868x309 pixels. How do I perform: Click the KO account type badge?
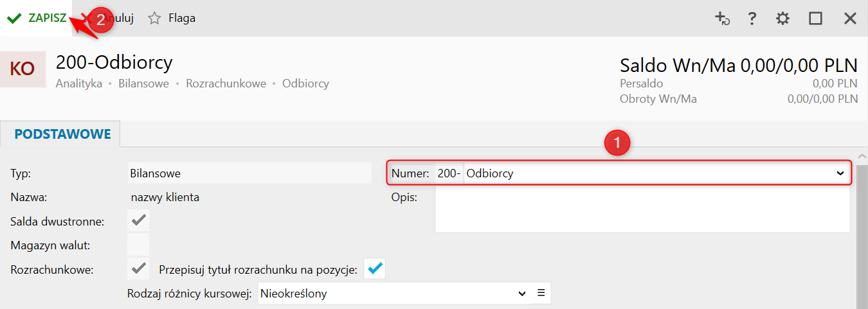coord(23,69)
